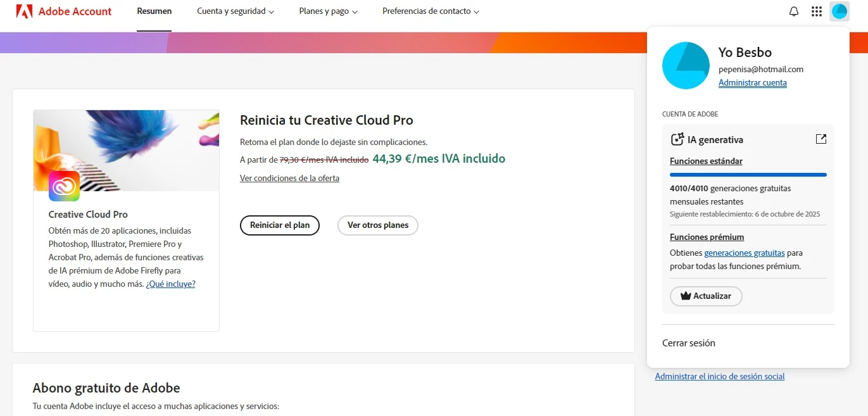Open Administrar el inicio de sesión social

pyautogui.click(x=720, y=376)
